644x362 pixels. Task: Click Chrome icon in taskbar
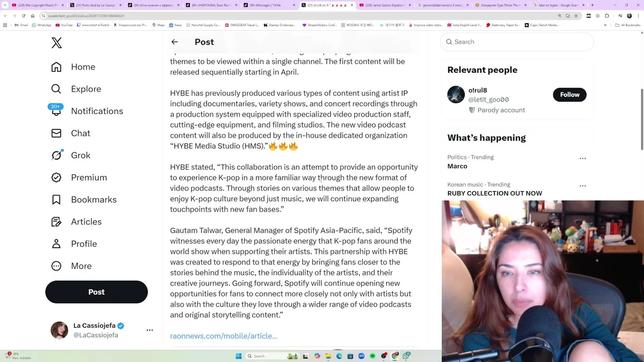pos(395,356)
